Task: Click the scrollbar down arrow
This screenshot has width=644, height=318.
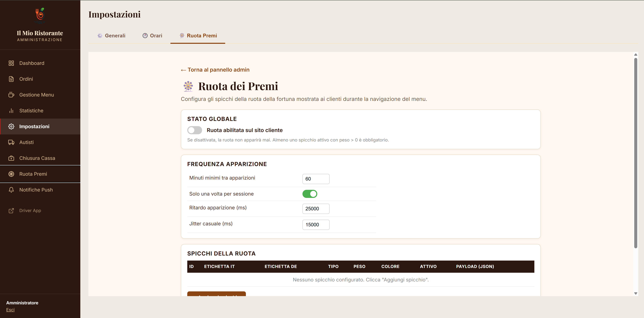Action: point(636,294)
